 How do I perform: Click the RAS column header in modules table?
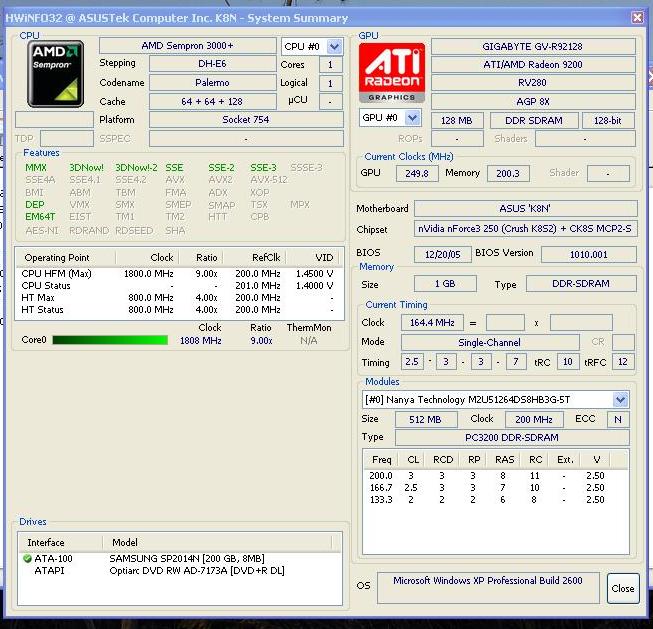(x=504, y=459)
